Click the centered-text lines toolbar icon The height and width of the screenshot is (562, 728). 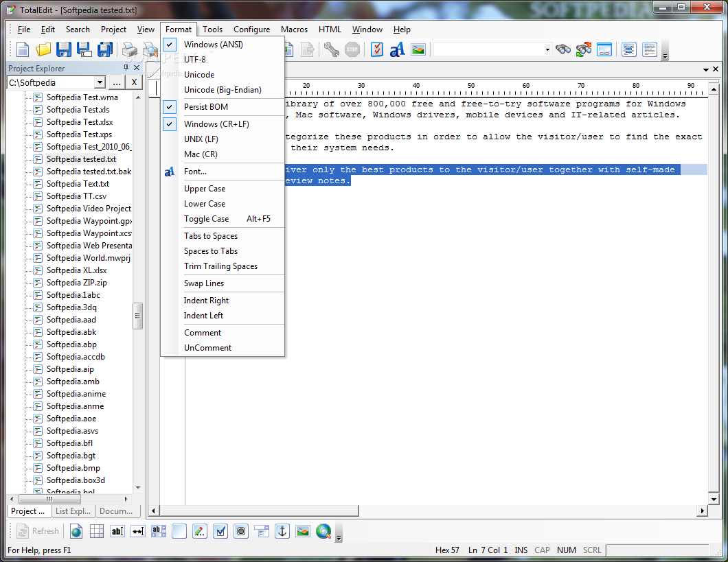629,49
